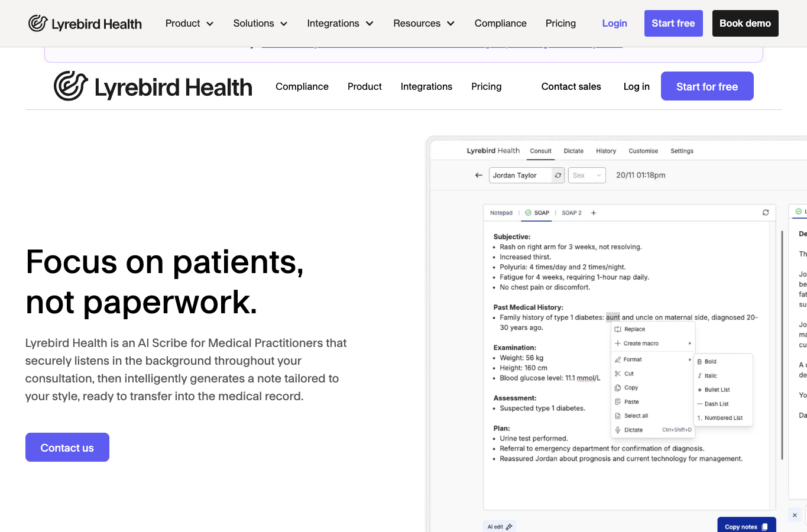Choose Replace in the context menu
This screenshot has width=807, height=532.
coord(630,329)
